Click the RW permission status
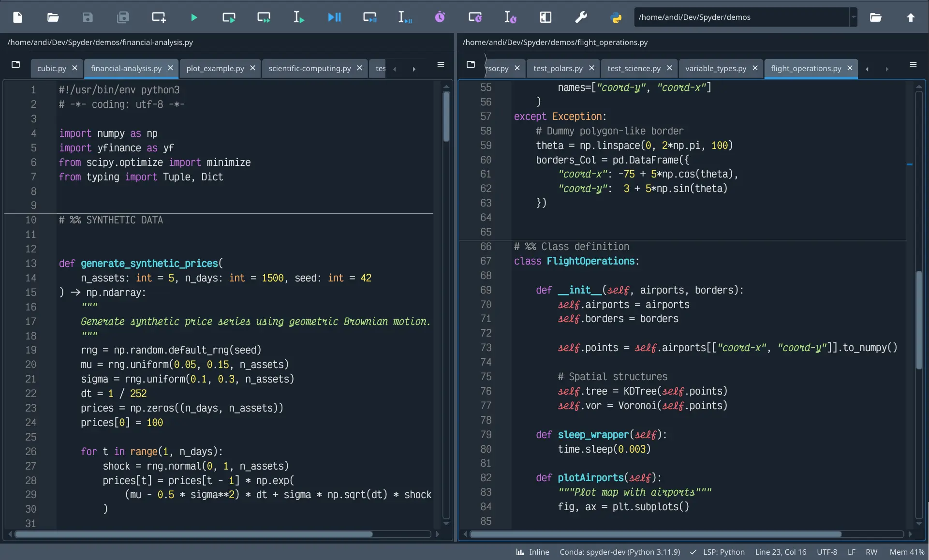929x560 pixels. (x=871, y=552)
